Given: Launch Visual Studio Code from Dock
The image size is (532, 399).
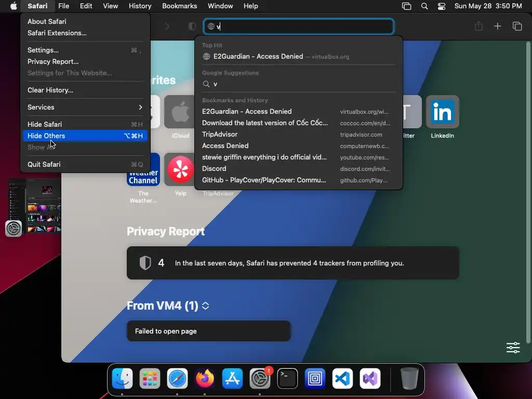Looking at the screenshot, I should [x=342, y=378].
